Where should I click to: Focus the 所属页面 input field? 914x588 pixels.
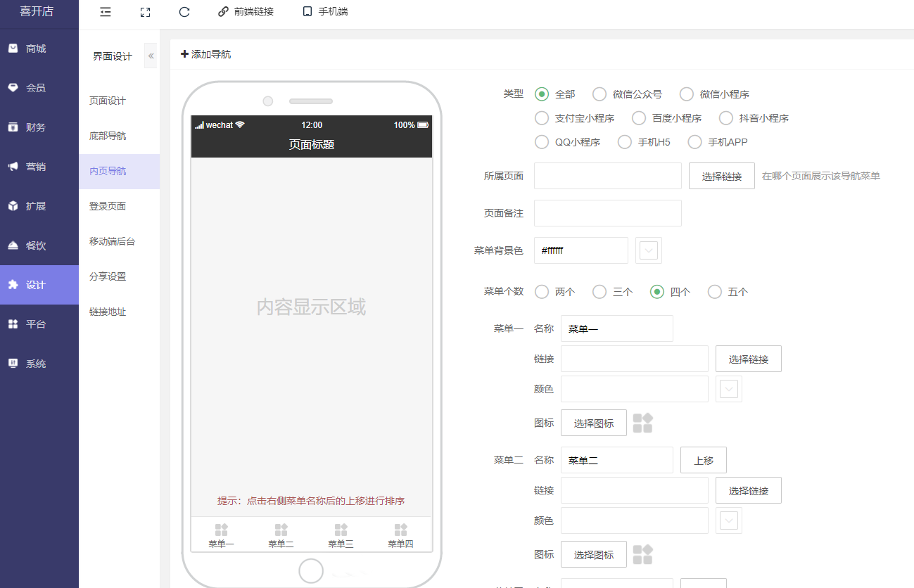tap(608, 176)
